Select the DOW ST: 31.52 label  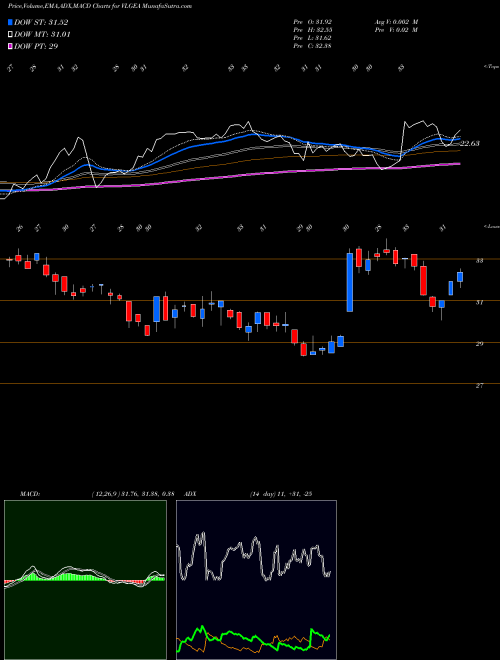click(41, 22)
